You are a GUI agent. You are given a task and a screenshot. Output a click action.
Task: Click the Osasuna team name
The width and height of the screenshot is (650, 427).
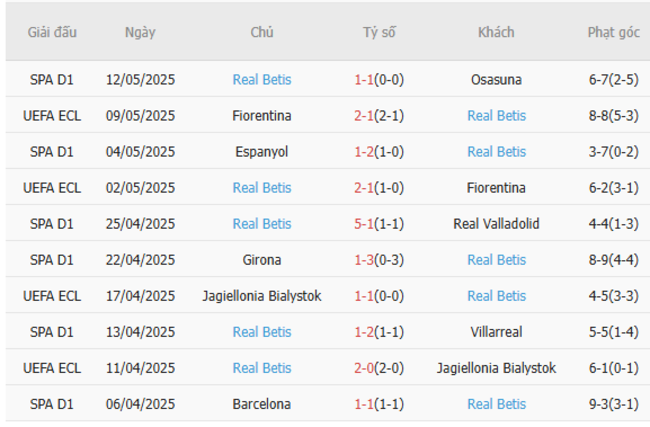tap(496, 80)
